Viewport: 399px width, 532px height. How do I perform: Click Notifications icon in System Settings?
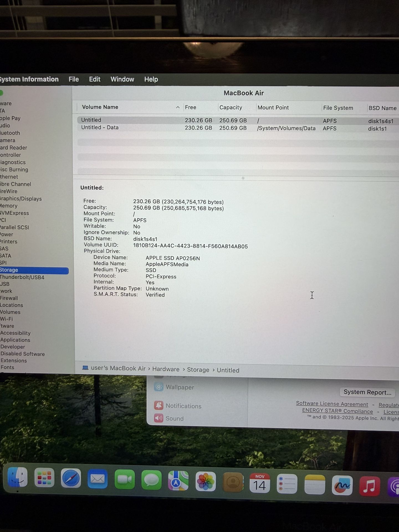tap(159, 405)
